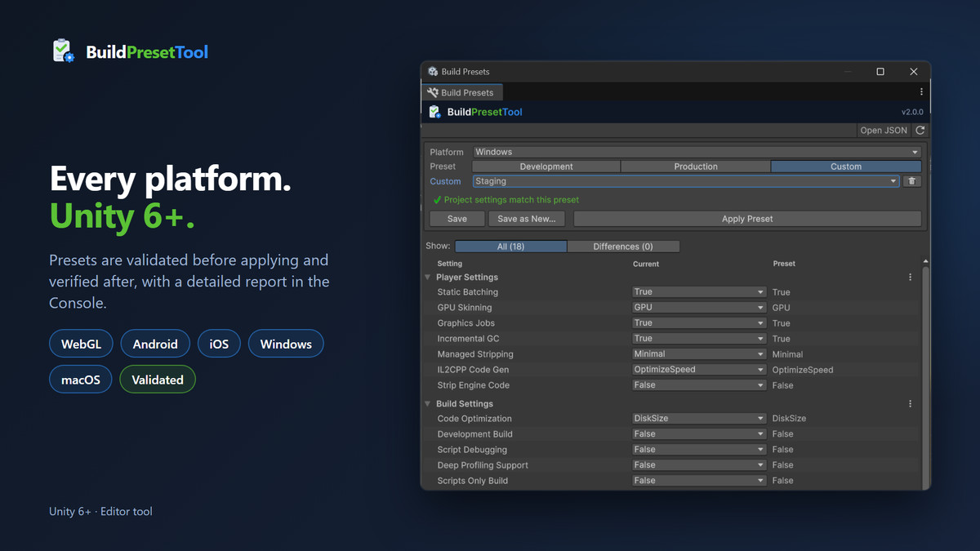Click the GPU Skinning setting label
Image resolution: width=980 pixels, height=551 pixels.
(465, 308)
